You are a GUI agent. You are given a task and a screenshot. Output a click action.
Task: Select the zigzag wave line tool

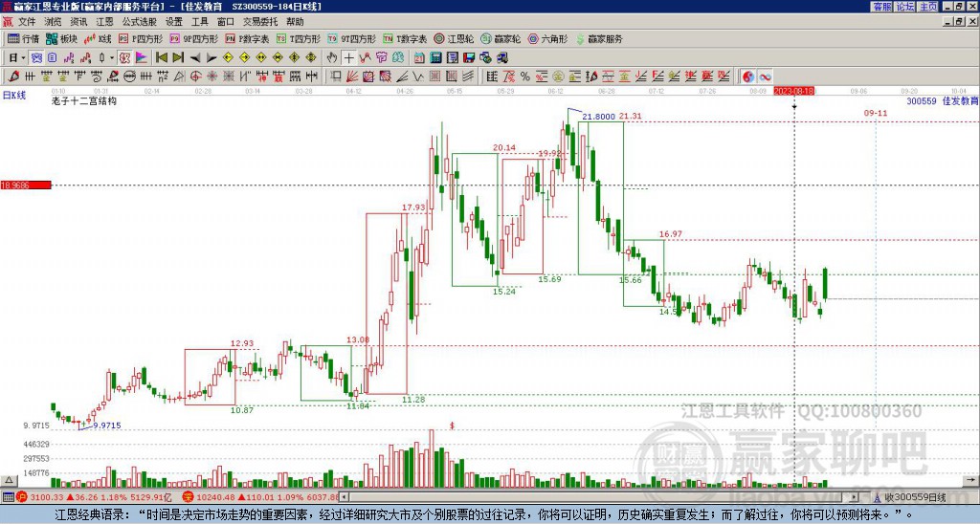418,76
